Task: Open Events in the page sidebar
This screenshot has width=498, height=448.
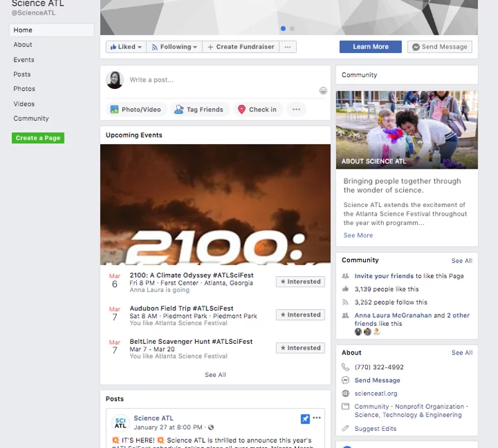Action: coord(24,60)
